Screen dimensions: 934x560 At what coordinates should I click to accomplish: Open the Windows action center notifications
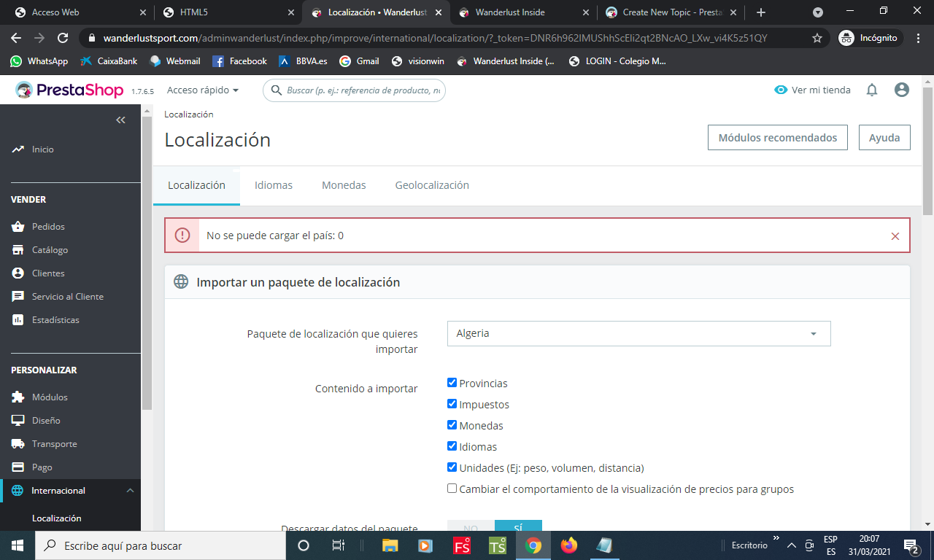pyautogui.click(x=911, y=545)
